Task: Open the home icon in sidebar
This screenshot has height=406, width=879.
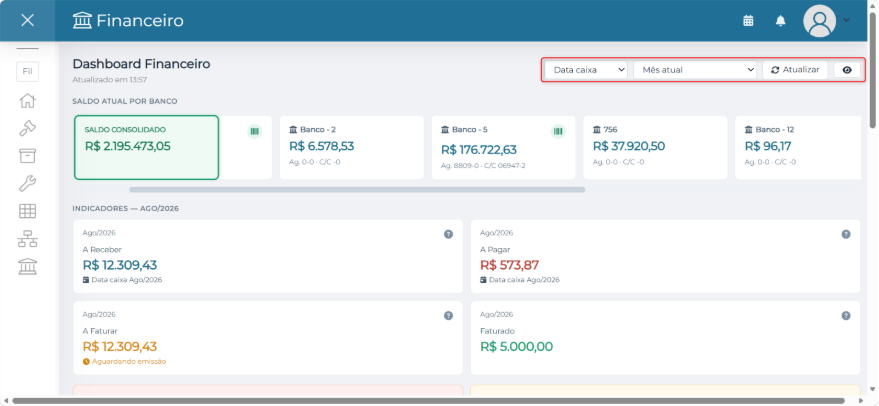Action: click(x=27, y=101)
